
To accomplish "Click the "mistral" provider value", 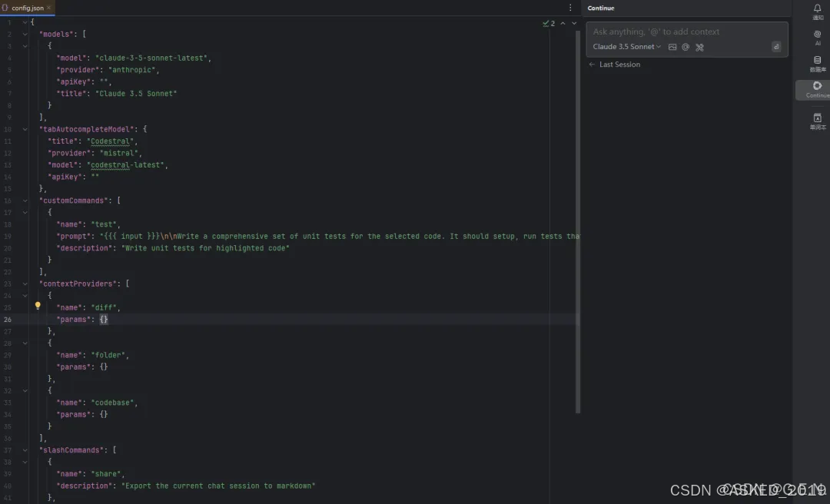I will coord(118,153).
